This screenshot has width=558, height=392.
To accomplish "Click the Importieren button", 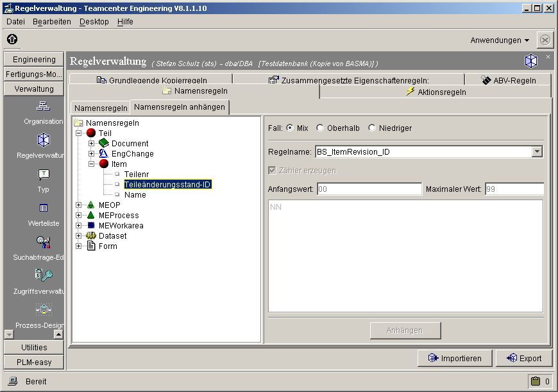I will pos(455,358).
